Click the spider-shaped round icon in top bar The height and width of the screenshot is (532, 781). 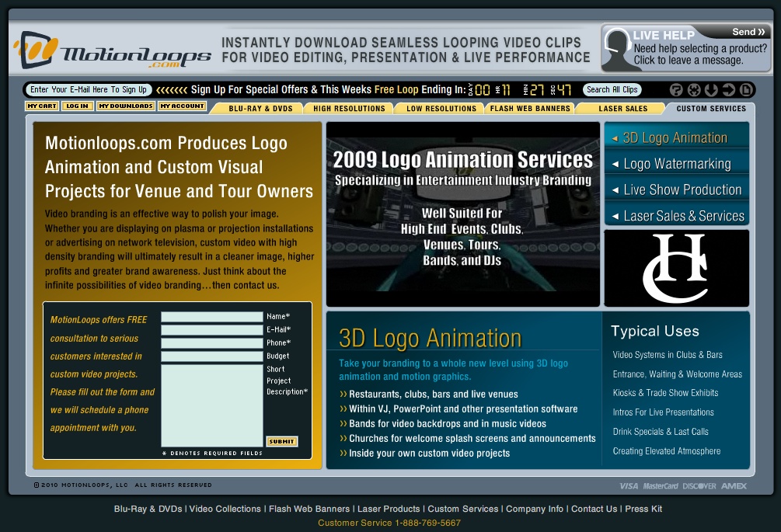pyautogui.click(x=694, y=89)
